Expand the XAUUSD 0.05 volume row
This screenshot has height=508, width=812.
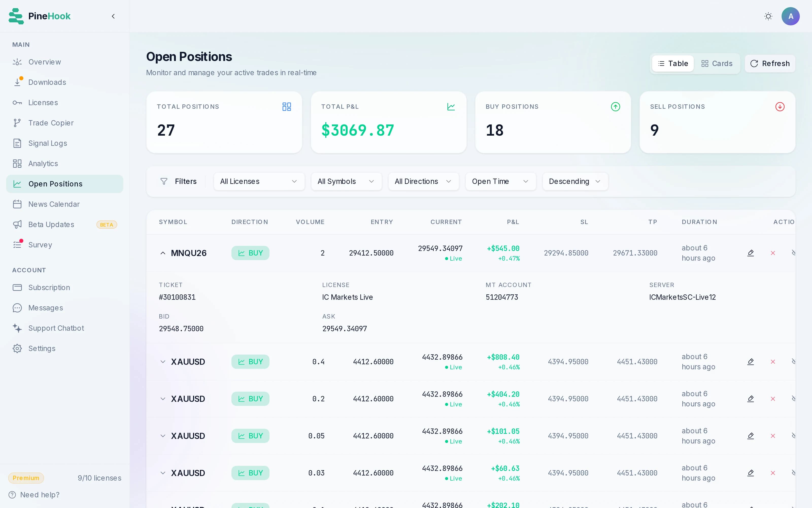163,436
